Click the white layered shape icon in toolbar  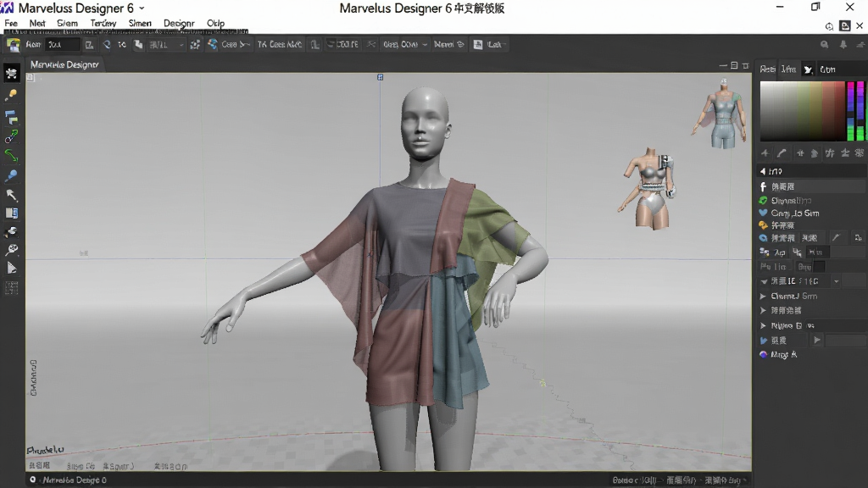pos(138,44)
